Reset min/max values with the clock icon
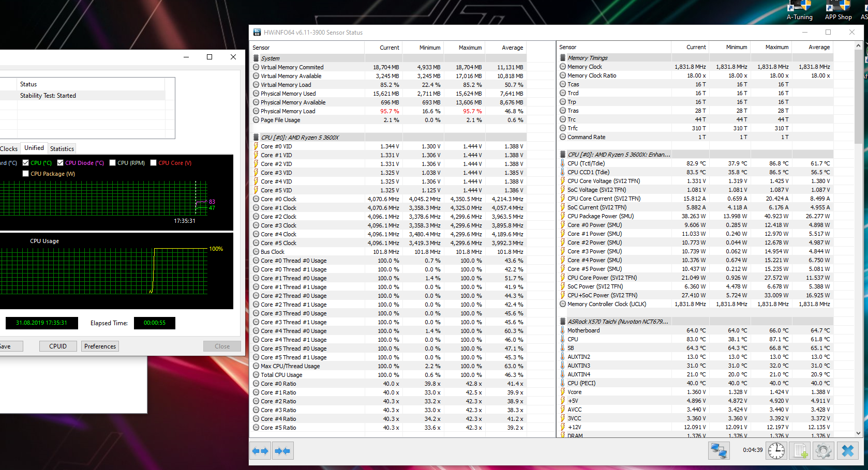This screenshot has height=470, width=868. point(776,450)
